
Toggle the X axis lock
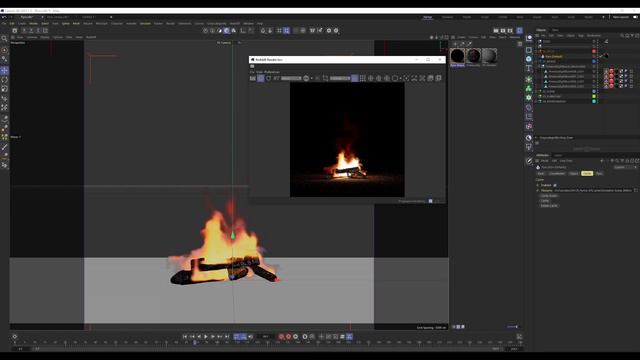point(24,30)
